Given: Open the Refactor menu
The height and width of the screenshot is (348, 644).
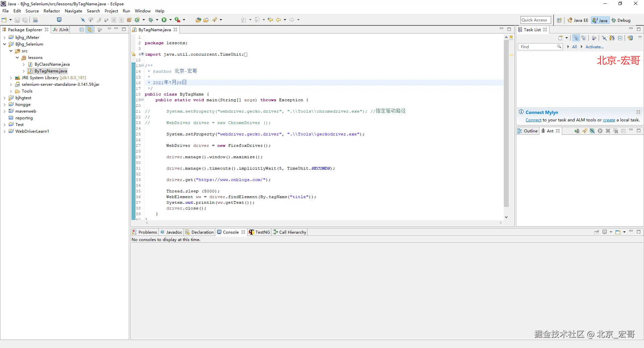Looking at the screenshot, I should click(x=52, y=11).
